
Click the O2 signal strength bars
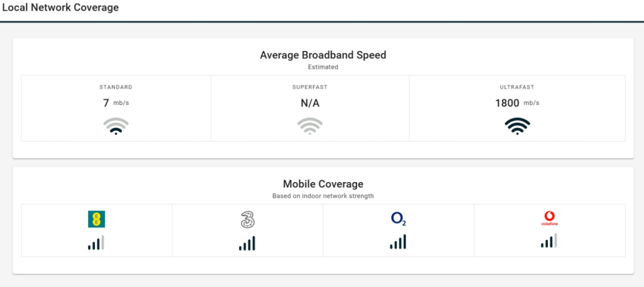tap(398, 242)
